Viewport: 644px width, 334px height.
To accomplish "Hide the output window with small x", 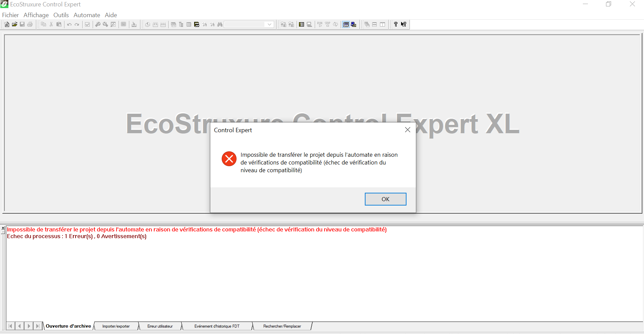I will [x=3, y=228].
